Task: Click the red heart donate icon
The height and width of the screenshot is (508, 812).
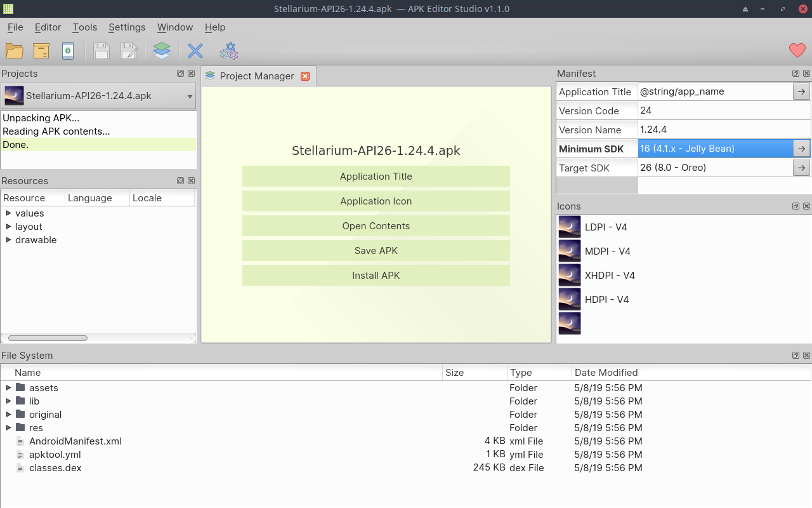Action: pyautogui.click(x=797, y=50)
